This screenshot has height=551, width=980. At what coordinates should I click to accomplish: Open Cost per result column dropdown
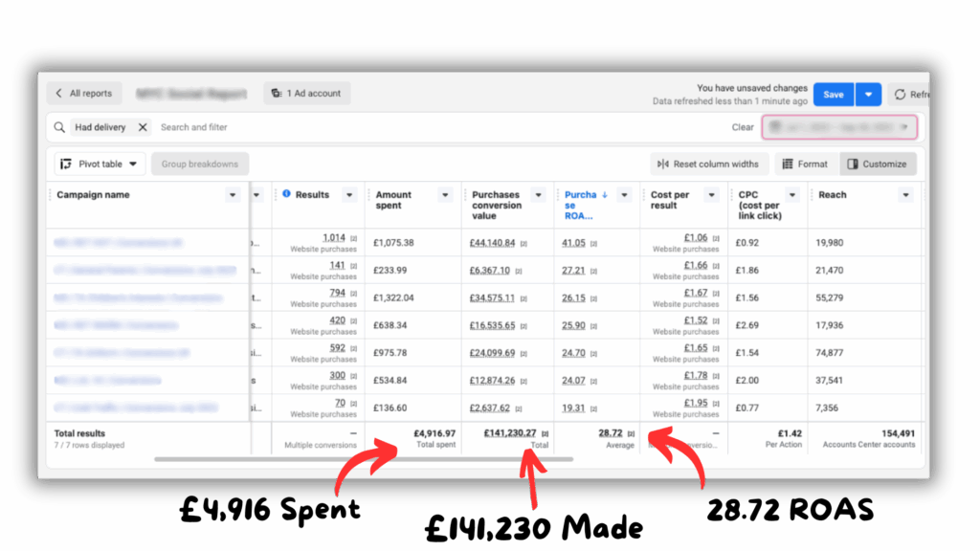coord(711,195)
